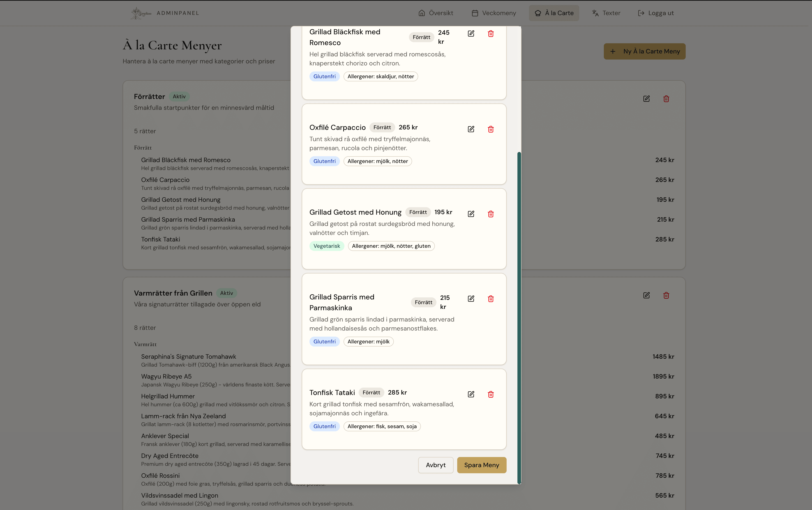Open the Texter section
The image size is (812, 510).
tap(606, 13)
